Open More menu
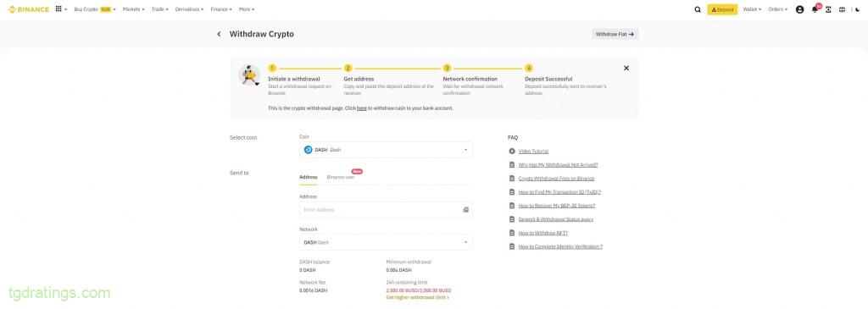868x309 pixels. click(x=247, y=9)
